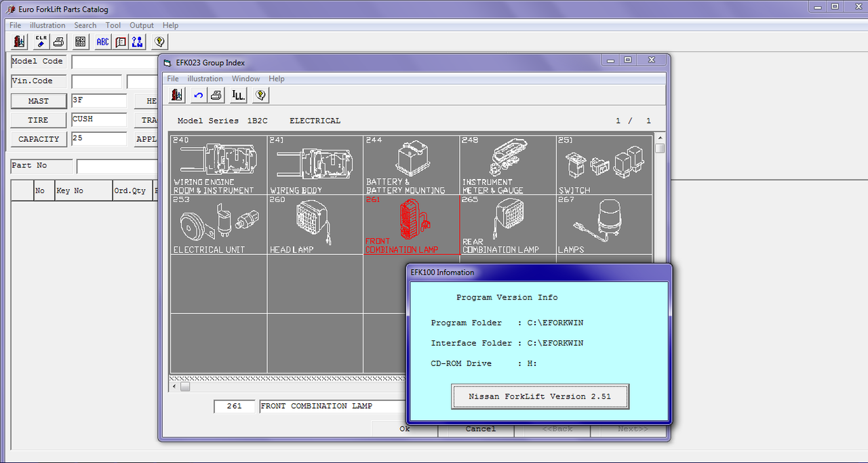868x463 pixels.
Task: Click the Part No input field
Action: click(118, 166)
